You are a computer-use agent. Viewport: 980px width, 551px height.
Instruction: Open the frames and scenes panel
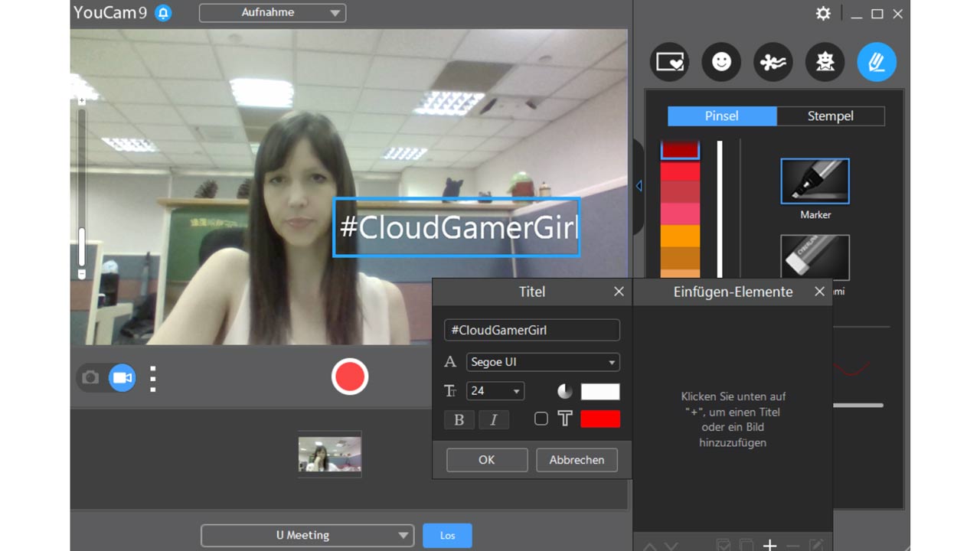pyautogui.click(x=669, y=62)
